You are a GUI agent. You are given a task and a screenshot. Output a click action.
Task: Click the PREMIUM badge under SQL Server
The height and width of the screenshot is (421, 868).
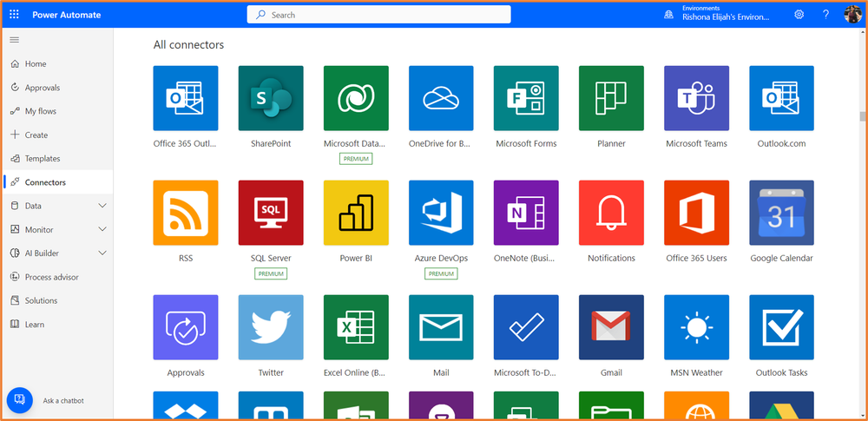[271, 273]
